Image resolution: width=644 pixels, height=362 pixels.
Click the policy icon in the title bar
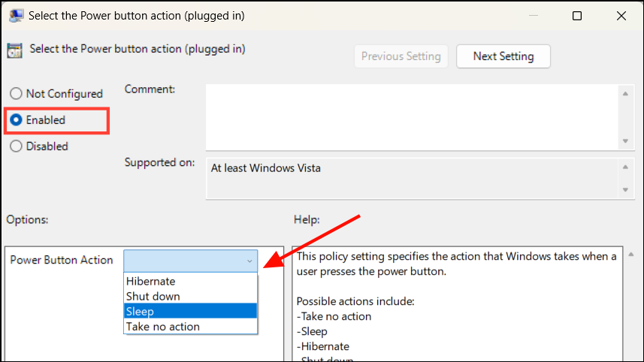click(14, 15)
